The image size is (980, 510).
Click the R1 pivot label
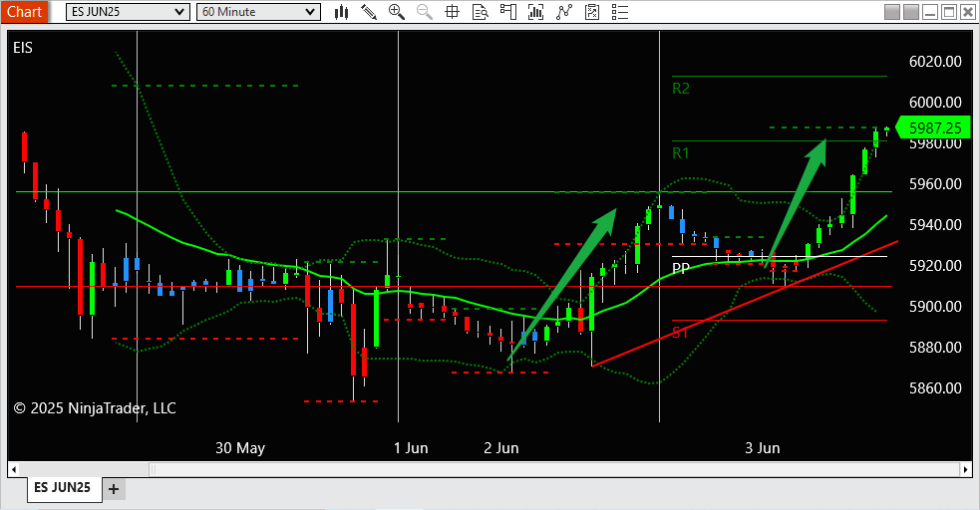[681, 153]
